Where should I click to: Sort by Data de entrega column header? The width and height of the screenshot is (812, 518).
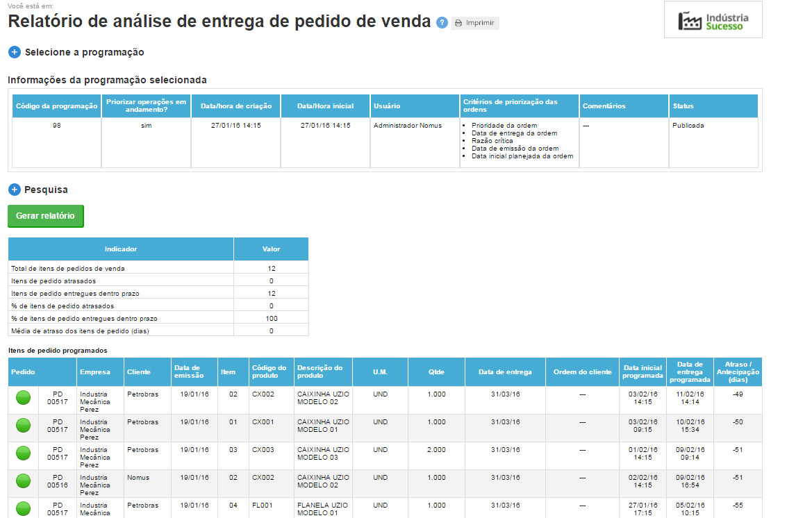505,372
